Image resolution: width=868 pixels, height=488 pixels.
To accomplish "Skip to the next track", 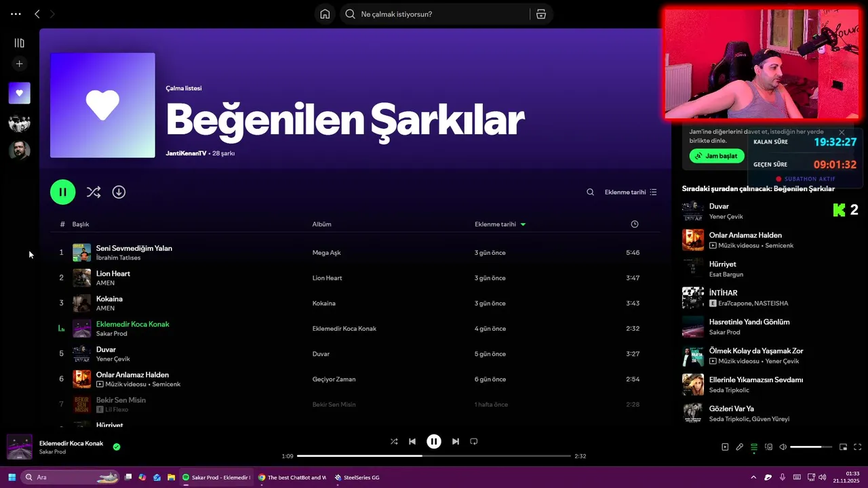I will (x=456, y=441).
